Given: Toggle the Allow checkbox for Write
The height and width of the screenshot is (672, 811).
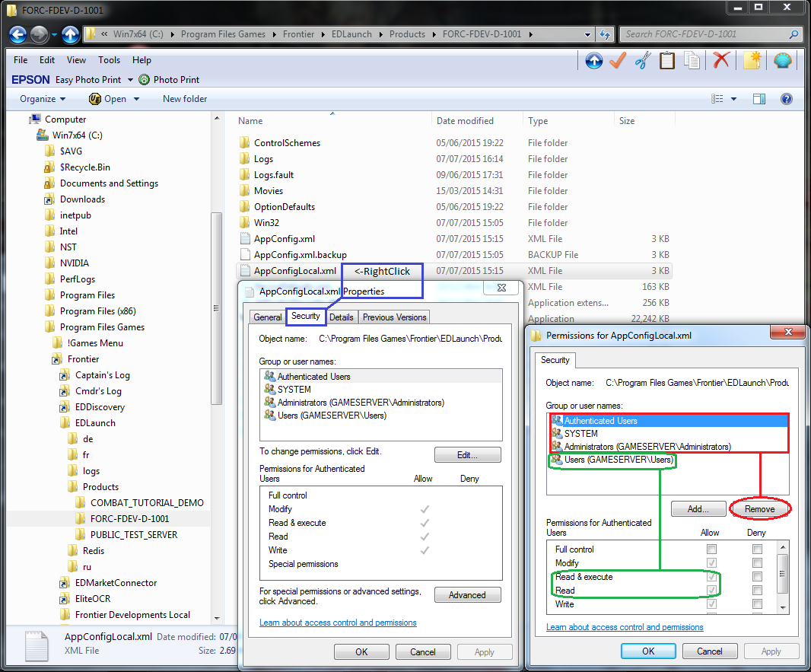Looking at the screenshot, I should 711,604.
